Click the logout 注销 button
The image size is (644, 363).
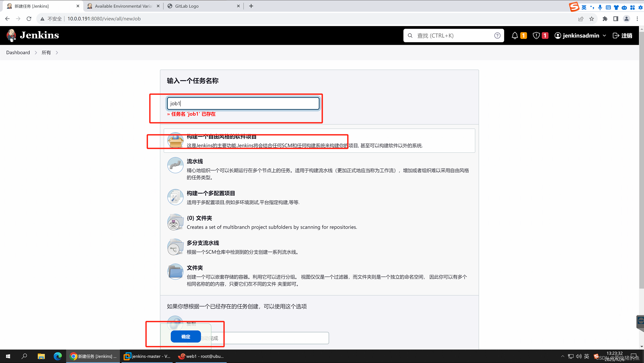(622, 36)
